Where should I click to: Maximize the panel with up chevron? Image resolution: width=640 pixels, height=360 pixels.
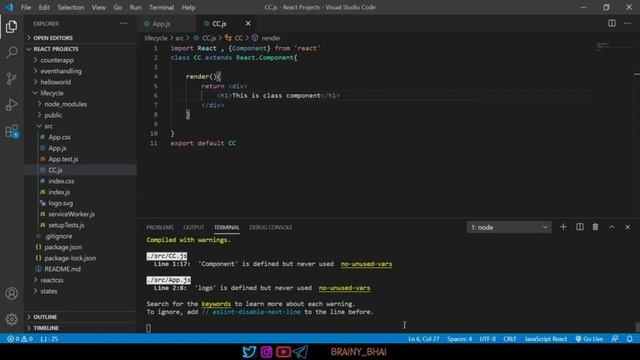611,227
